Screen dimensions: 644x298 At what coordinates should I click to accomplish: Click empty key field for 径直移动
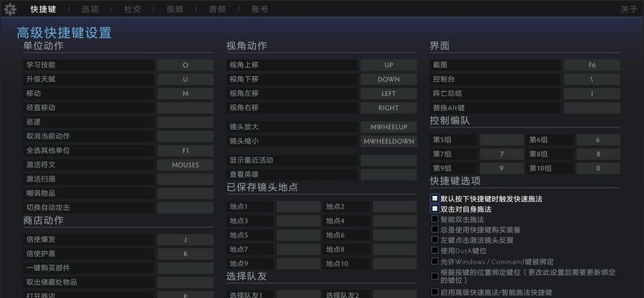(x=185, y=108)
